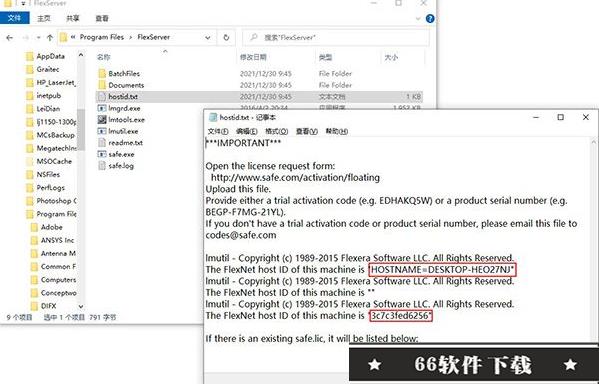Open Notepad 查看(V) menu
The width and height of the screenshot is (599, 384).
point(307,131)
